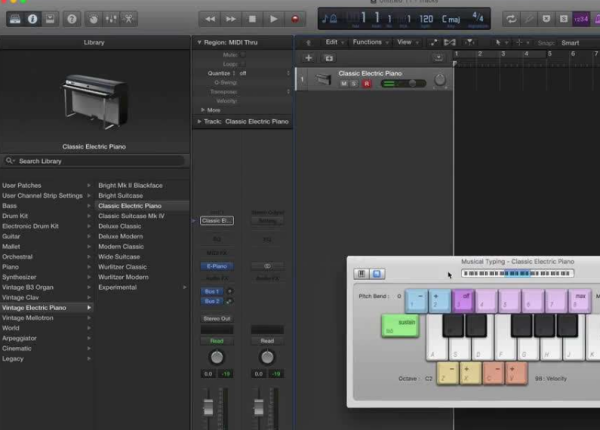The width and height of the screenshot is (600, 430).
Task: Mute the Classic Electric Piano track
Action: coord(344,84)
